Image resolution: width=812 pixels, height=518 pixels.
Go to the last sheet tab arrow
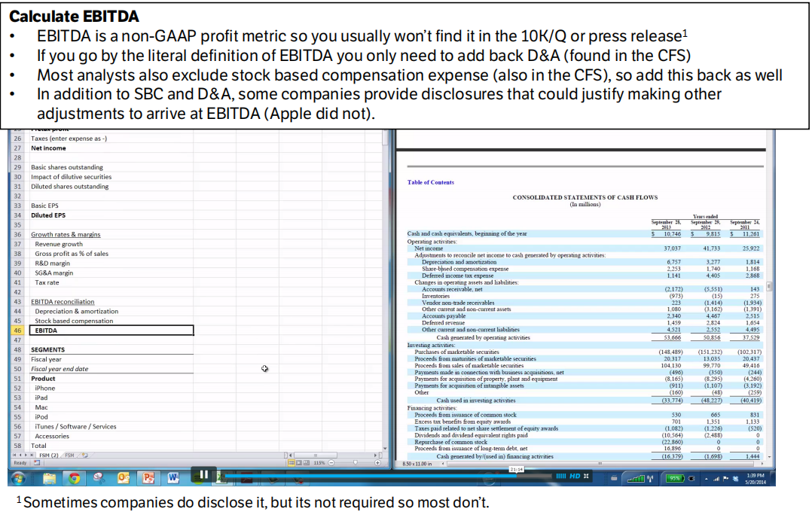pyautogui.click(x=32, y=456)
